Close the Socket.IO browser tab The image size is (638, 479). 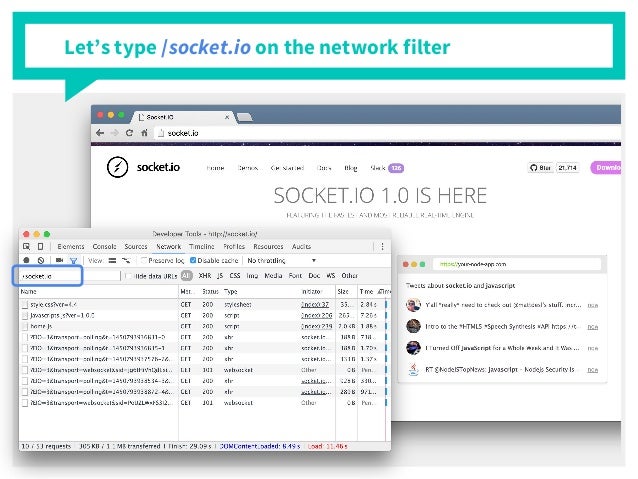(x=227, y=117)
